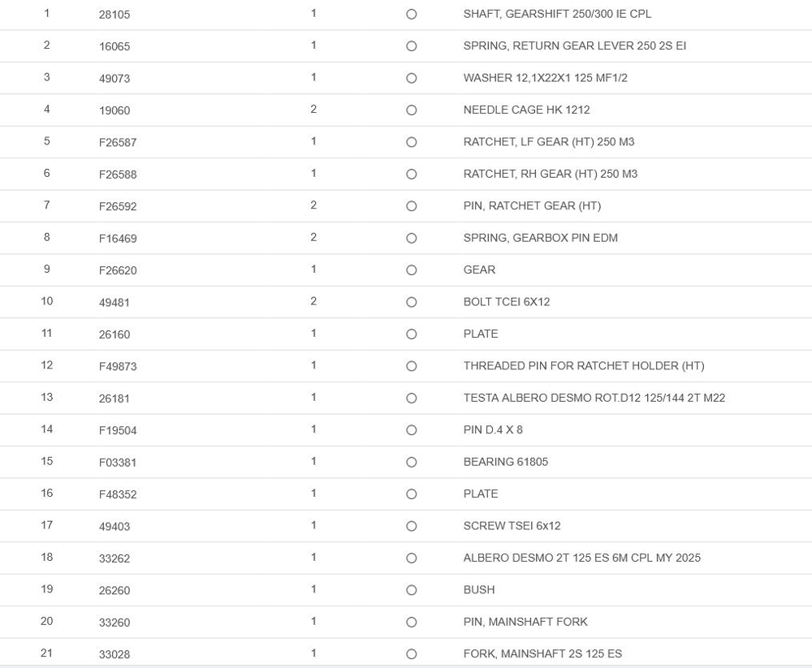Choose the circle in the SPRING, GEARBOX PIN EDM row
812x668 pixels.
[x=411, y=238]
